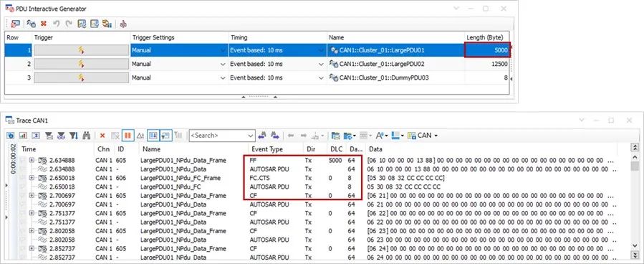Click the back arrow in Trace toolbar

(x=291, y=135)
